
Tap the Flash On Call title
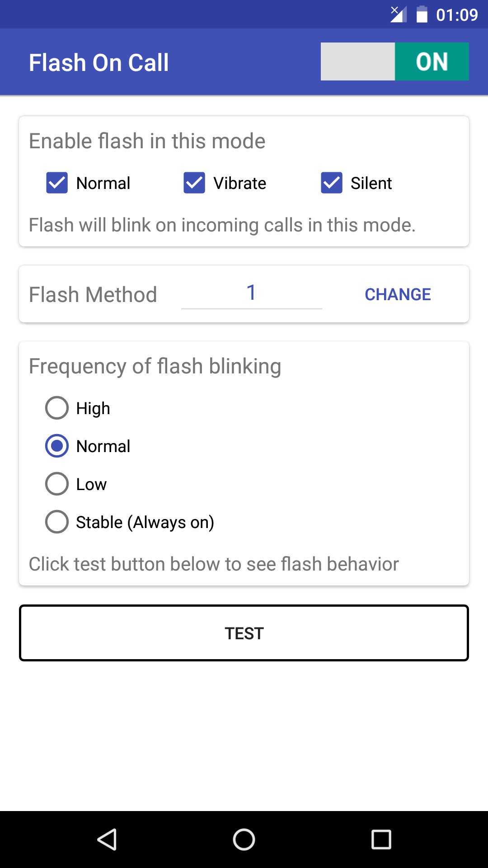[x=99, y=62]
